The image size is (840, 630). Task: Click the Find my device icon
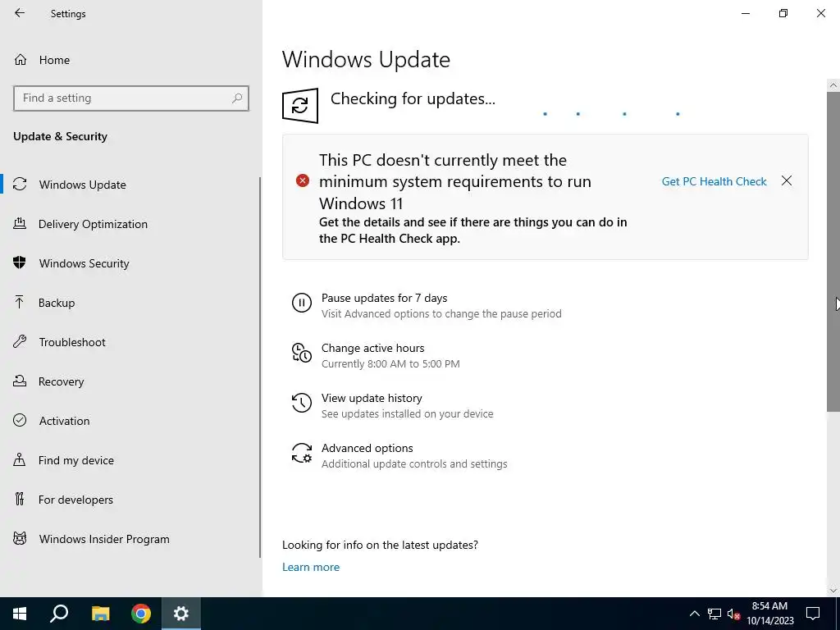[20, 459]
